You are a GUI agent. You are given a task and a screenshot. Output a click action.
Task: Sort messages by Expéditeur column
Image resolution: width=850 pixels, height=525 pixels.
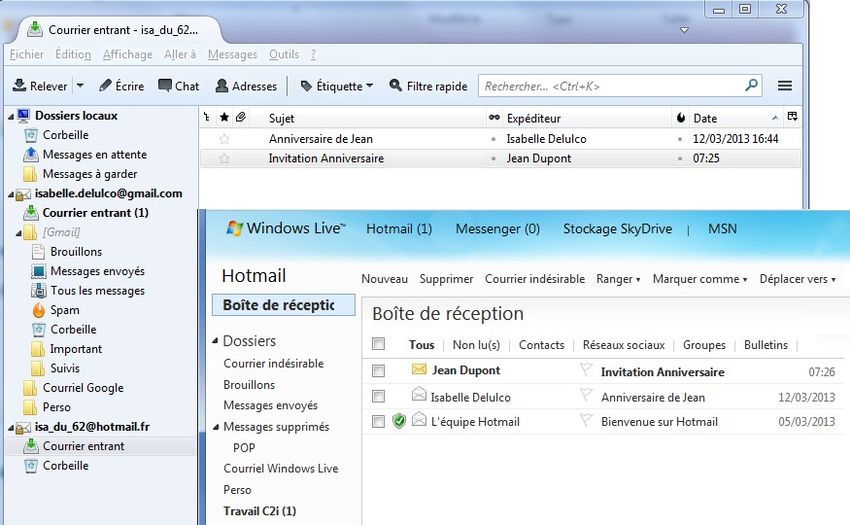tap(533, 118)
